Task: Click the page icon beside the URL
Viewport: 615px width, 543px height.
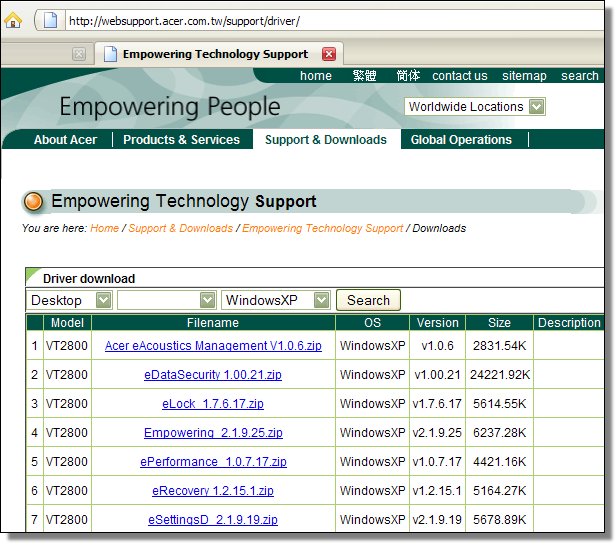Action: [x=50, y=20]
